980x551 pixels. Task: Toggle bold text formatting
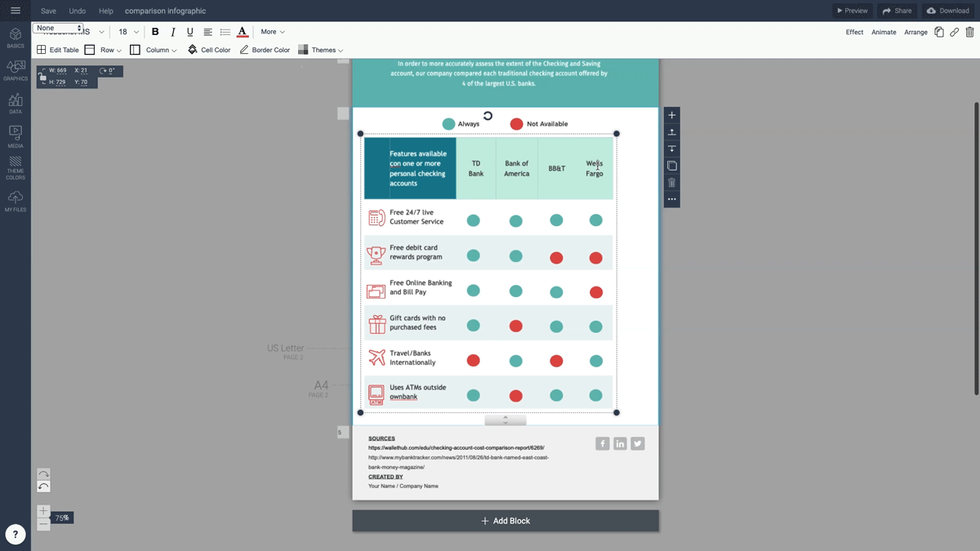pyautogui.click(x=155, y=31)
